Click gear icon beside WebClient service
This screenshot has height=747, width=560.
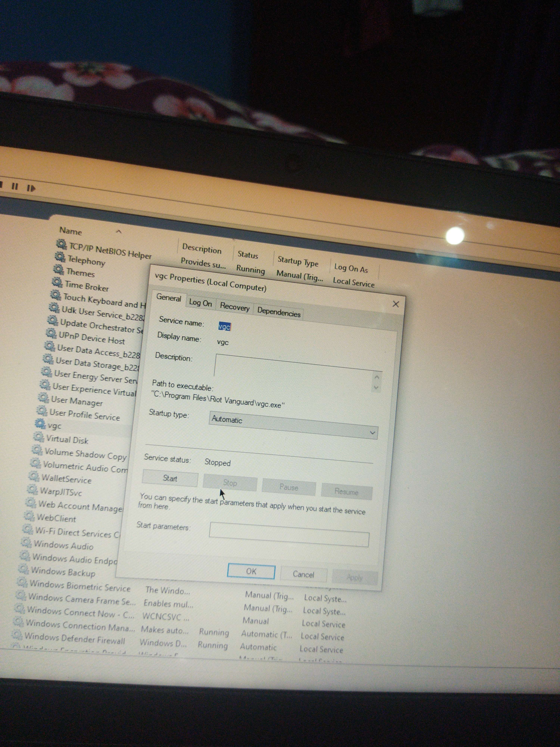[29, 516]
